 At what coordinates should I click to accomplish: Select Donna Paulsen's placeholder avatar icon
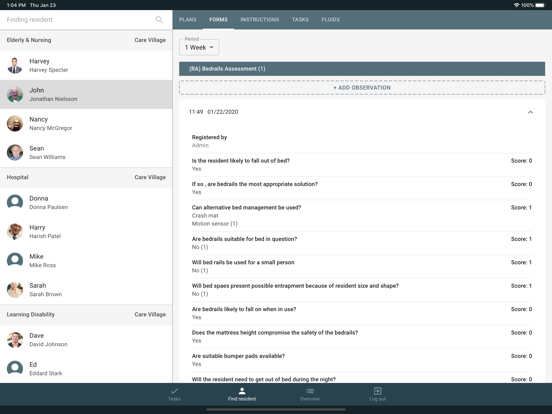click(15, 202)
